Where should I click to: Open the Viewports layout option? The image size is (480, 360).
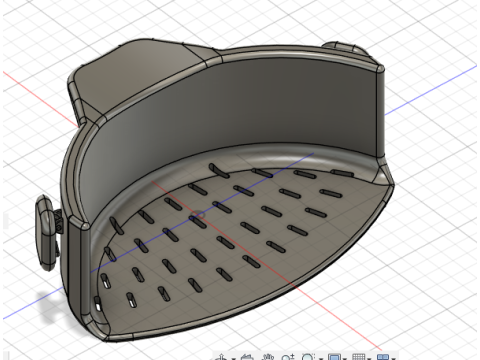[x=383, y=357]
